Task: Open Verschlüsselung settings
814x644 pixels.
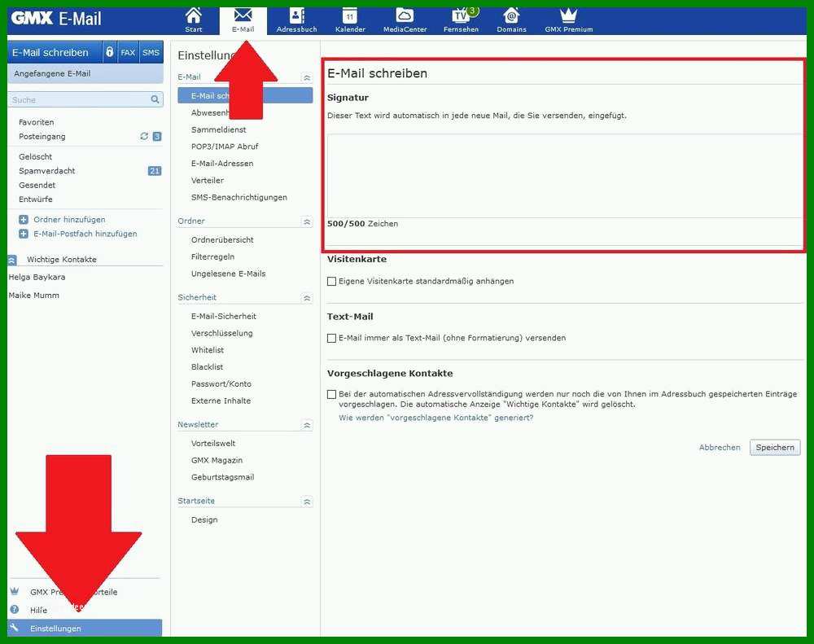Action: (221, 333)
